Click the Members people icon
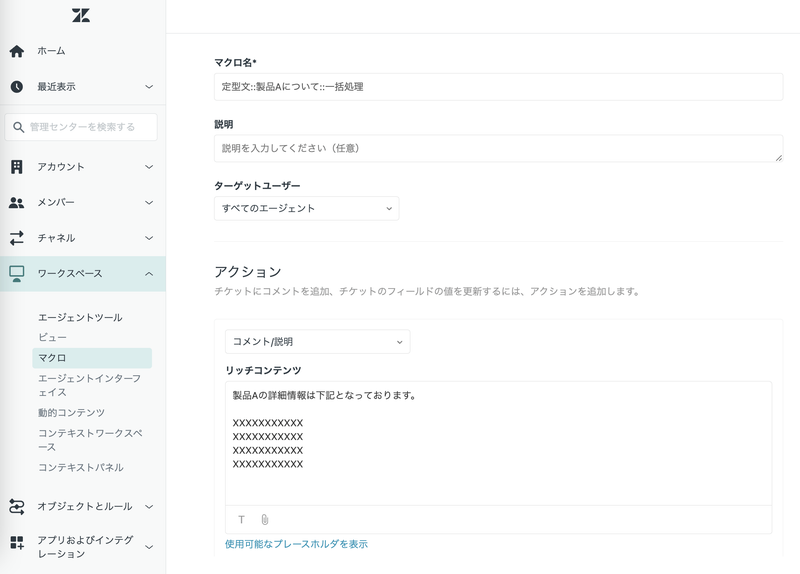 17,203
